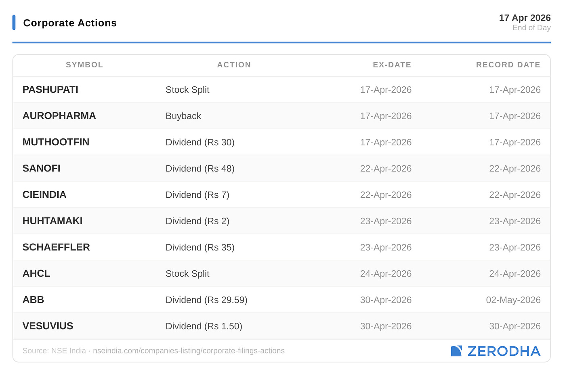Select the AUROPHARMA symbol
This screenshot has width=588, height=378.
pos(59,116)
